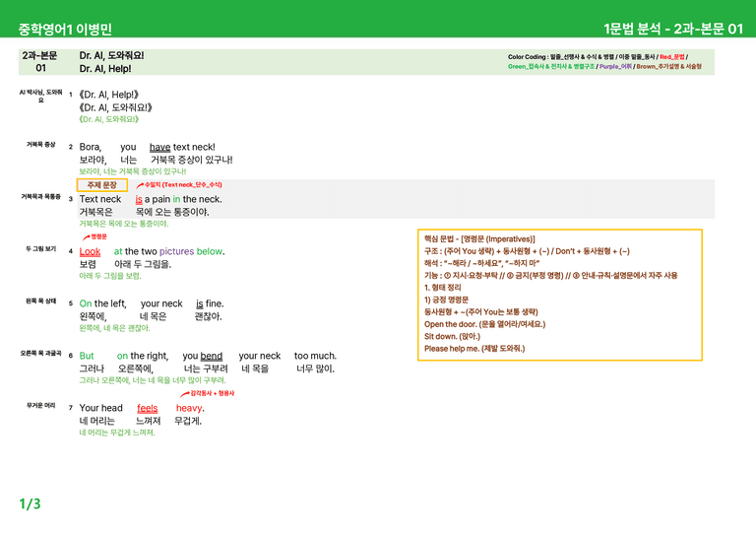Click the red underlined "is" in sentence 3
The height and width of the screenshot is (535, 756).
[139, 199]
